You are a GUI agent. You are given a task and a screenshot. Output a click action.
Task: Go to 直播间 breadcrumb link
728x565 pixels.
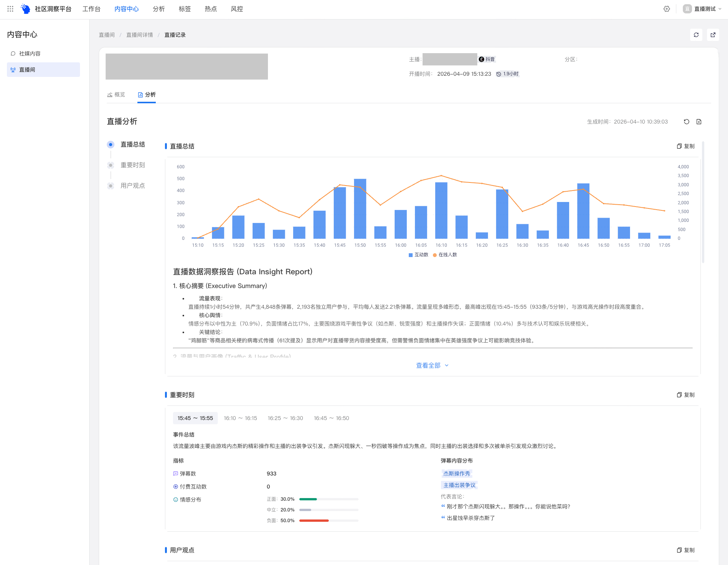tap(107, 35)
